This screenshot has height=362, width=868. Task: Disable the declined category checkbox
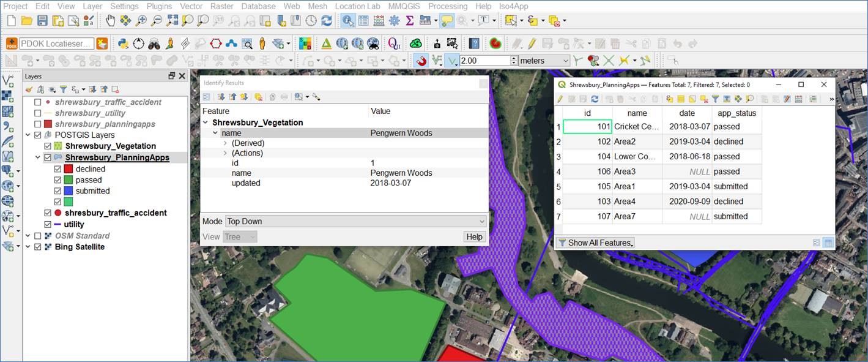pyautogui.click(x=57, y=168)
